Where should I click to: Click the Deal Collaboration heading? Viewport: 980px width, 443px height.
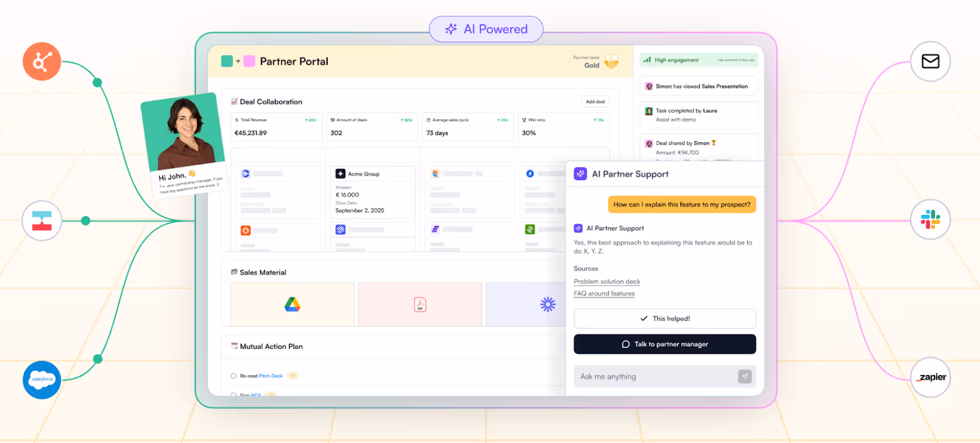point(271,102)
